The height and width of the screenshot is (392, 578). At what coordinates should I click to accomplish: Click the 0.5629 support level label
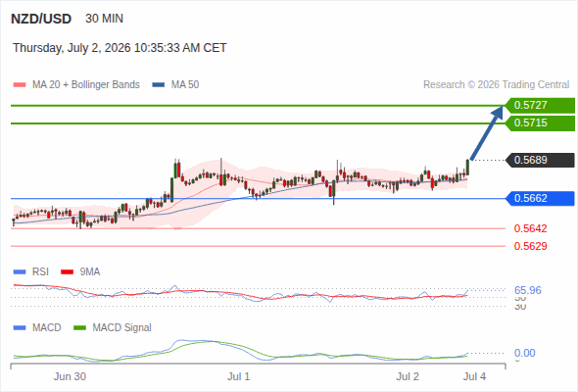[x=530, y=246]
